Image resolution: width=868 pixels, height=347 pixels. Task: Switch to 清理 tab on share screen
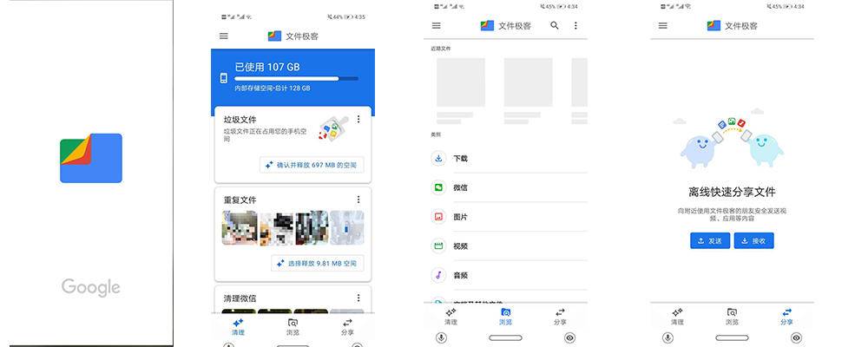pyautogui.click(x=678, y=317)
